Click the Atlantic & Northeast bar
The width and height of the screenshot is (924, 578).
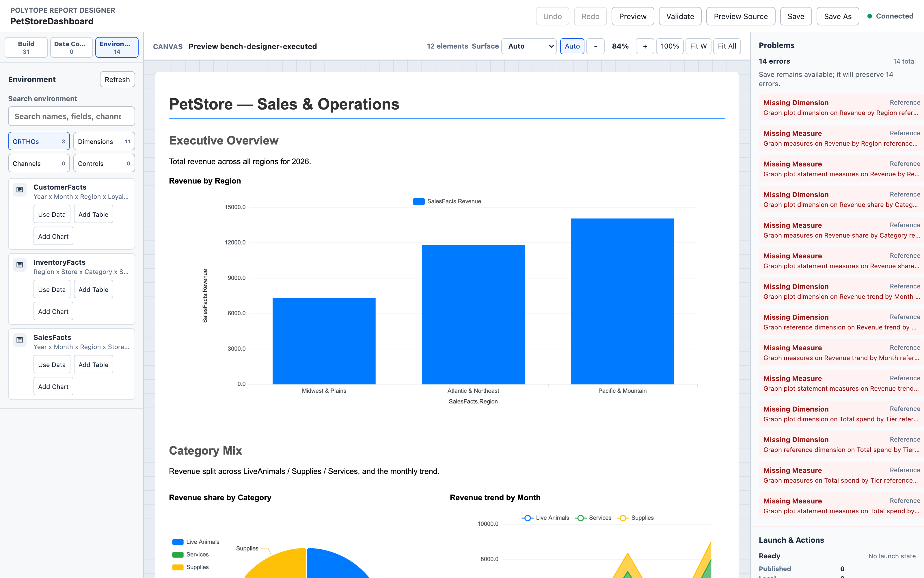[x=473, y=315]
